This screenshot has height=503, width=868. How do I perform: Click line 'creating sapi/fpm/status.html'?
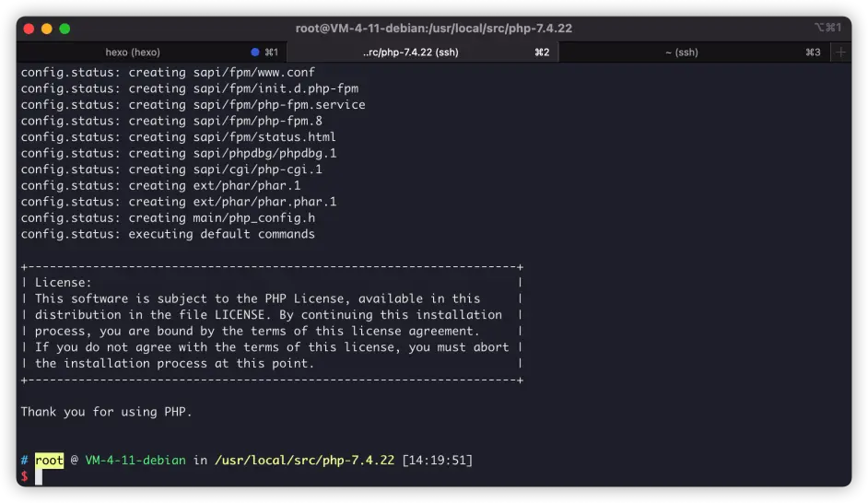[x=178, y=136]
